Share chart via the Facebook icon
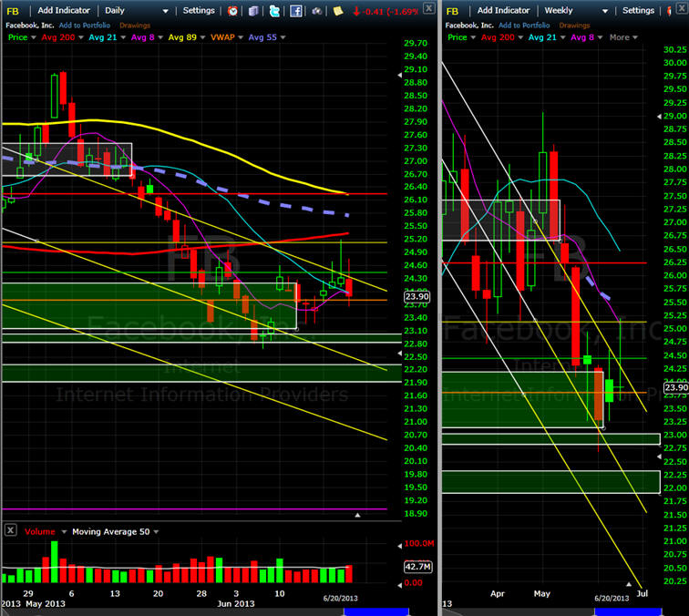689x616 pixels. pyautogui.click(x=295, y=11)
